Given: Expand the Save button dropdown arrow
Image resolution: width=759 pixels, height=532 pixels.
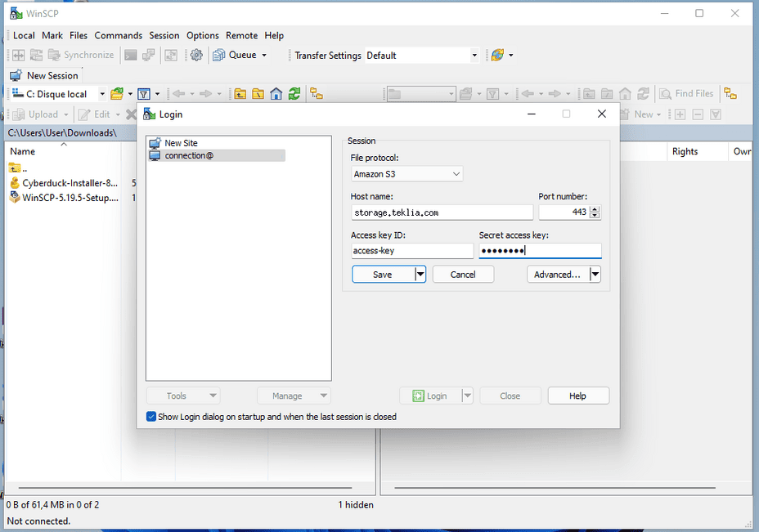Looking at the screenshot, I should coord(420,275).
